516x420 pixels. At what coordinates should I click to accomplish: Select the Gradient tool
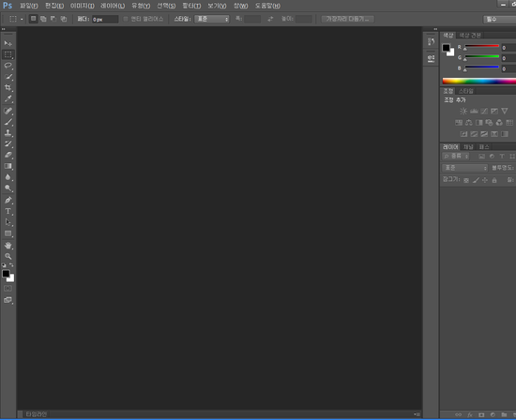[8, 166]
